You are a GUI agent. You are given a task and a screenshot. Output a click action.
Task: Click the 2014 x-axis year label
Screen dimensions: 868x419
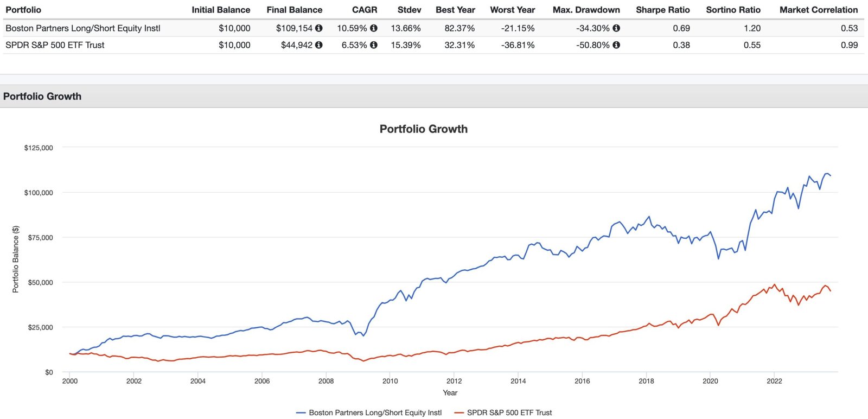tap(518, 381)
